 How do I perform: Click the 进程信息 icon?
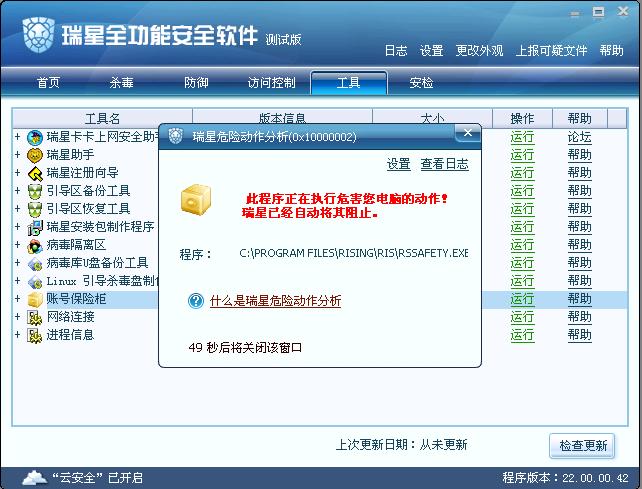35,335
